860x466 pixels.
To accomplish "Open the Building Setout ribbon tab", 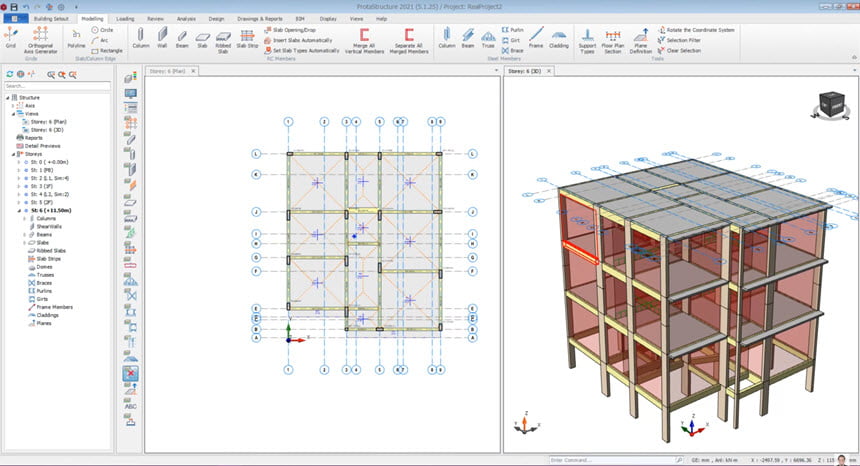I will [51, 19].
